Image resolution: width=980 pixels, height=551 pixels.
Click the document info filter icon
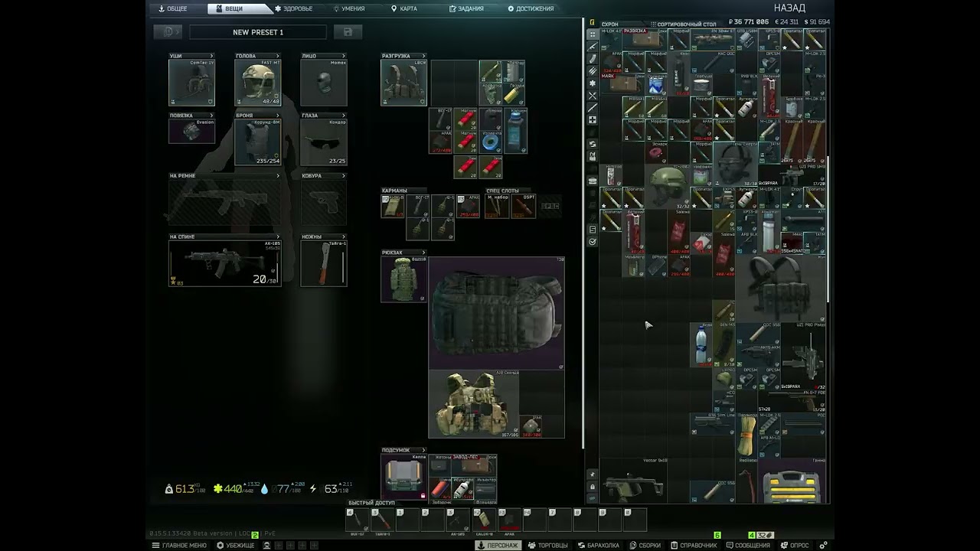[x=592, y=230]
